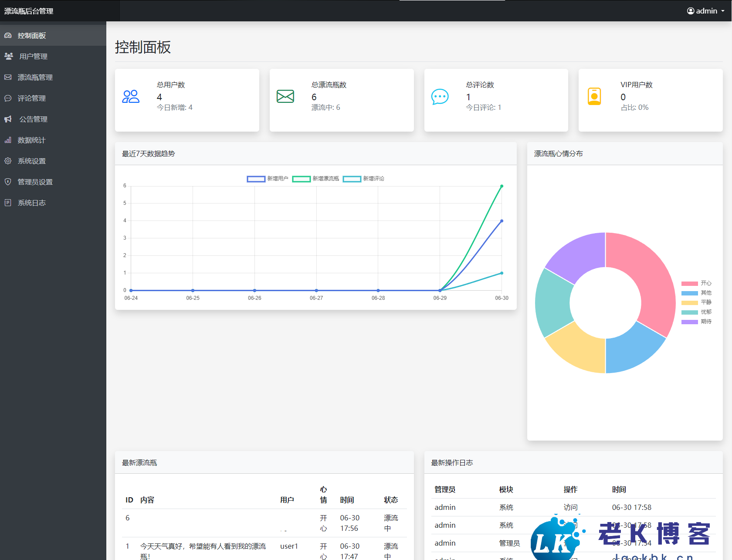Toggle the 新增用户 legend series

[x=268, y=179]
